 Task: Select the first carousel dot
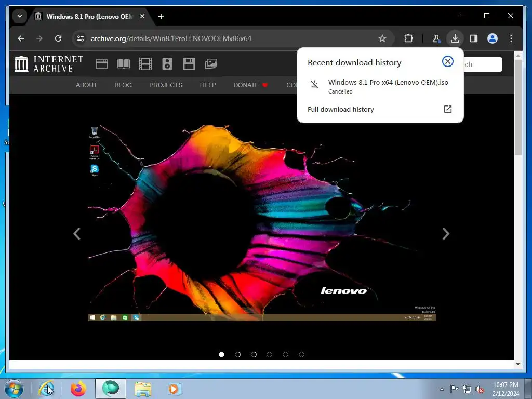[x=221, y=354]
